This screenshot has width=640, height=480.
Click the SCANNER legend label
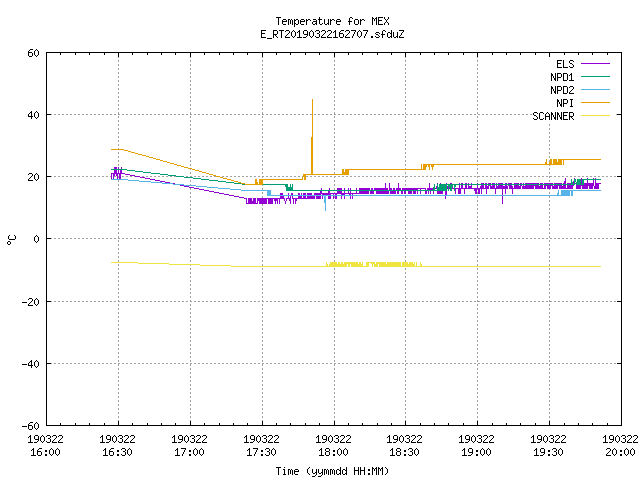point(553,116)
